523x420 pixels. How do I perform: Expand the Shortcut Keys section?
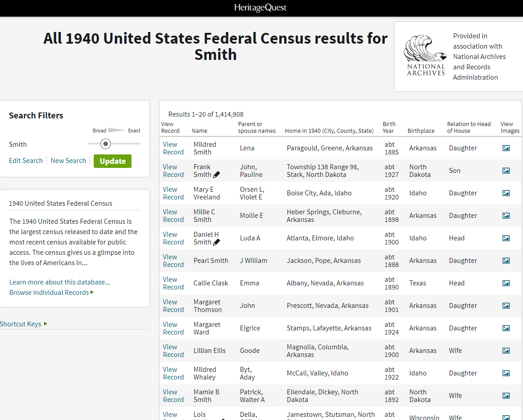point(24,324)
